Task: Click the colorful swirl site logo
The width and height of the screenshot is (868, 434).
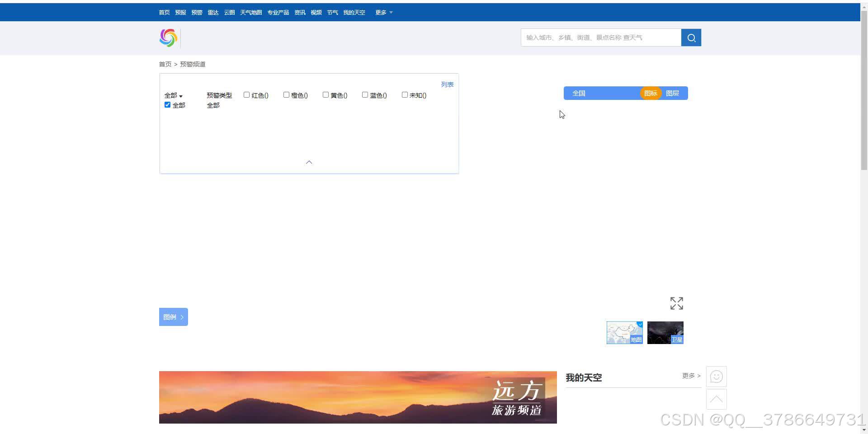Action: tap(168, 38)
